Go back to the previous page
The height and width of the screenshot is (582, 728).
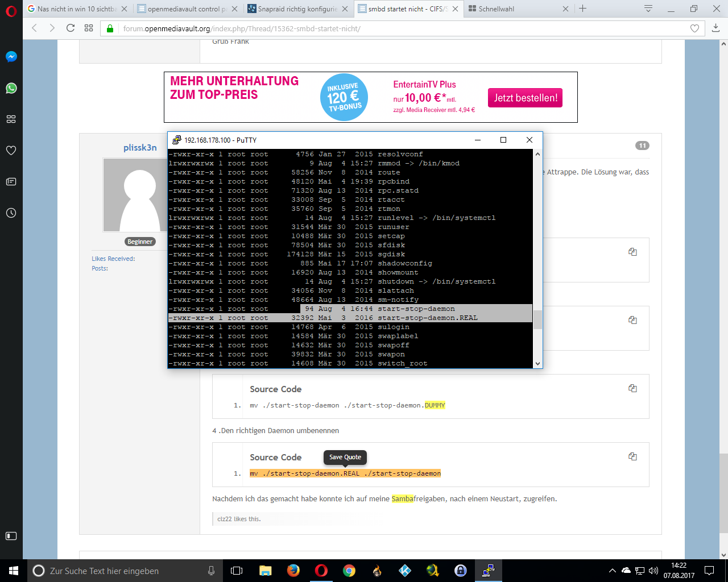pos(34,28)
